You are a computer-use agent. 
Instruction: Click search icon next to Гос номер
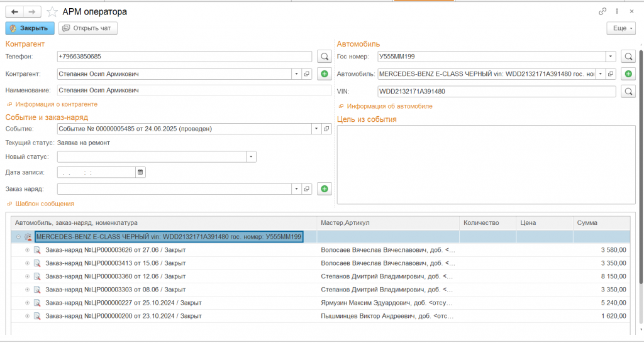point(628,57)
